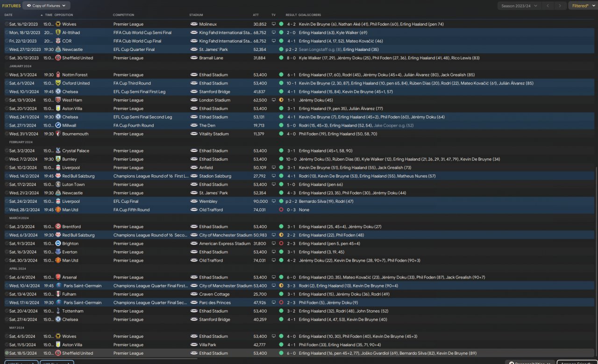
Task: Click the Bournemouth club badge
Action: [58, 134]
